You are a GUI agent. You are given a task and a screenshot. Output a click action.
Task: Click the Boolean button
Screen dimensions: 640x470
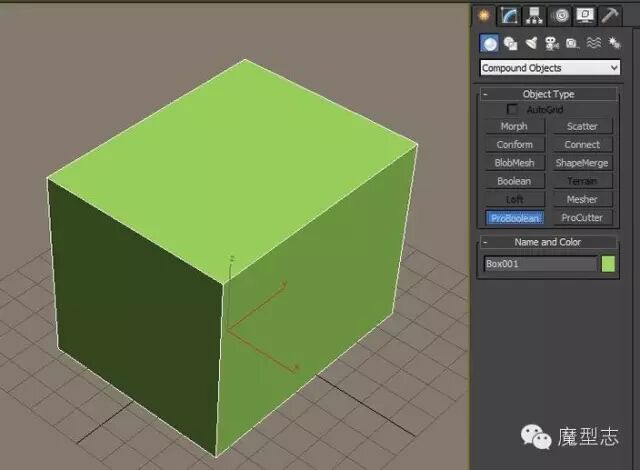(x=514, y=181)
